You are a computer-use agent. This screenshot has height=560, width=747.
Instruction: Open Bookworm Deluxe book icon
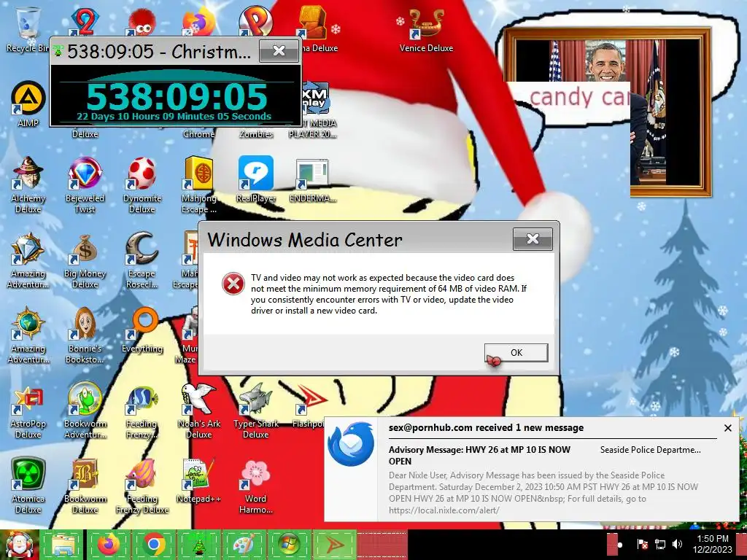[x=85, y=486]
